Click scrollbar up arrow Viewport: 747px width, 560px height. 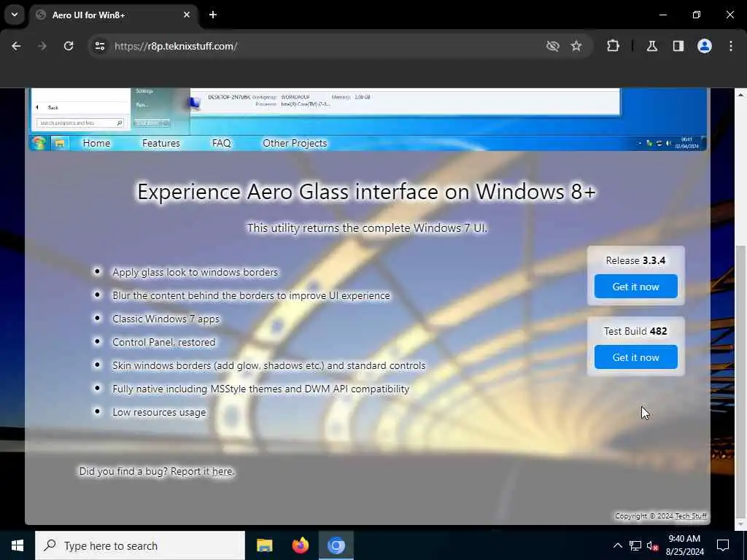[x=741, y=96]
